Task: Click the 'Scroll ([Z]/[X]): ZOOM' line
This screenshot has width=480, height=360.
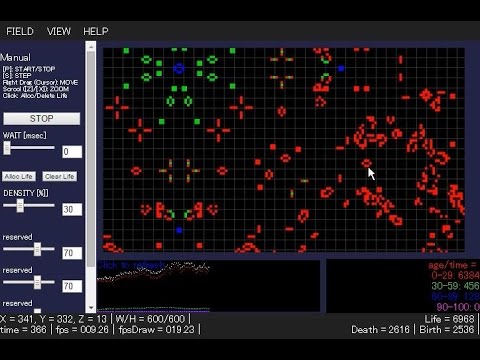Action: 36,89
